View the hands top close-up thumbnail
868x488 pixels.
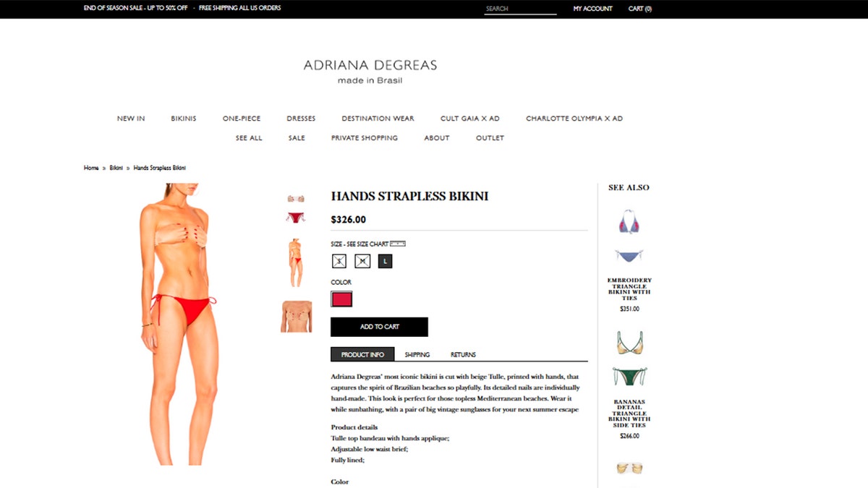[297, 316]
